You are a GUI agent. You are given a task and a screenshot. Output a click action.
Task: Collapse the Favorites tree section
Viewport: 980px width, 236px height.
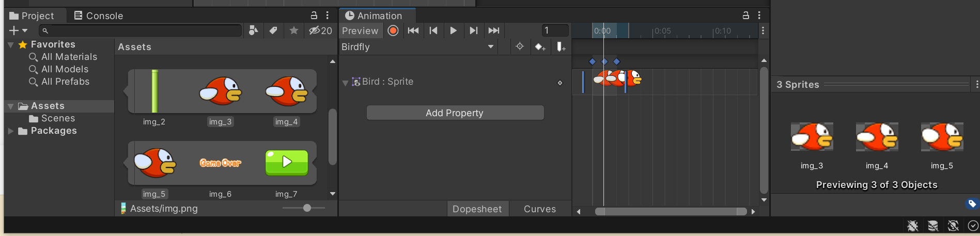tap(11, 45)
